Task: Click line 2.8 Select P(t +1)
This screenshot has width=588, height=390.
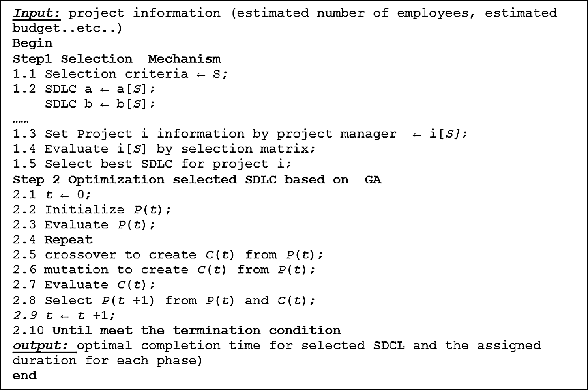Action: [x=164, y=300]
